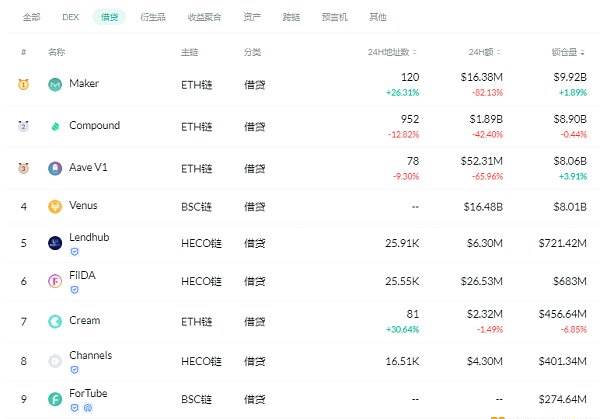Image resolution: width=600 pixels, height=419 pixels.
Task: Click the shield badge under Lendhub
Action: 75,252
